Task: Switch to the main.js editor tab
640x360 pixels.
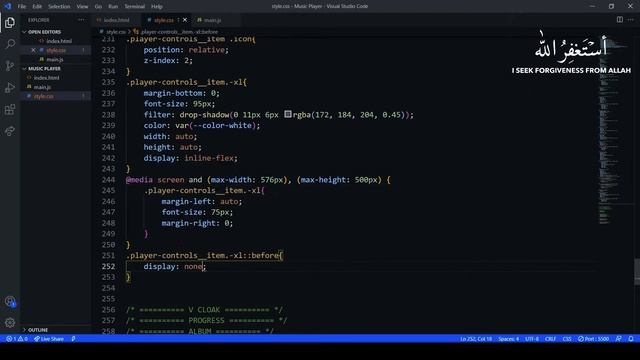Action: click(212, 20)
